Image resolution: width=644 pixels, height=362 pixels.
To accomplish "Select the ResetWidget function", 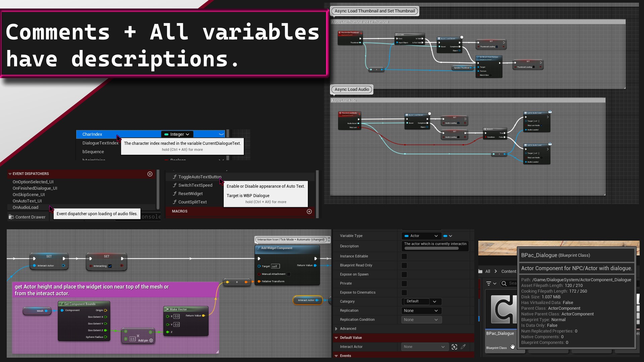I will pyautogui.click(x=190, y=193).
